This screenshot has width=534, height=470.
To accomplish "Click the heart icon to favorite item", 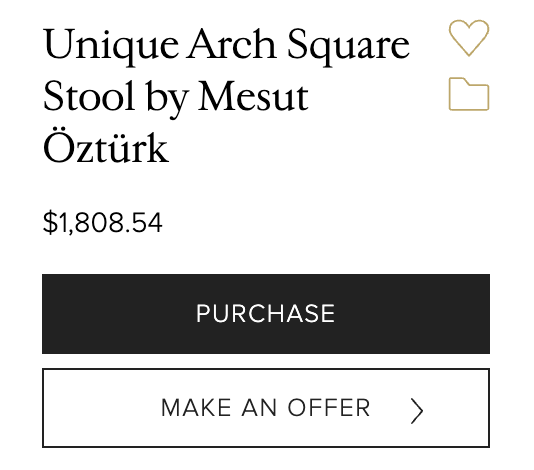I will tap(469, 38).
